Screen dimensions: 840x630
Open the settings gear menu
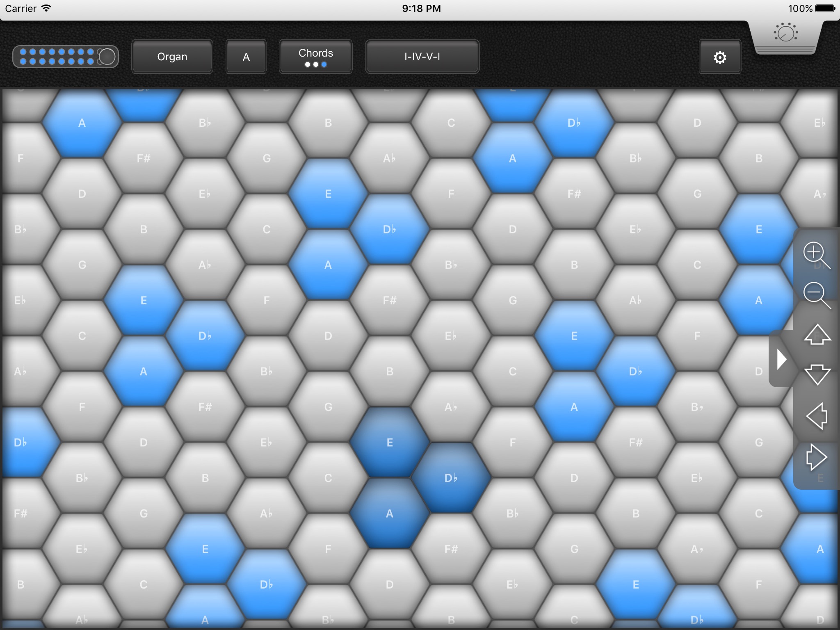(x=720, y=57)
